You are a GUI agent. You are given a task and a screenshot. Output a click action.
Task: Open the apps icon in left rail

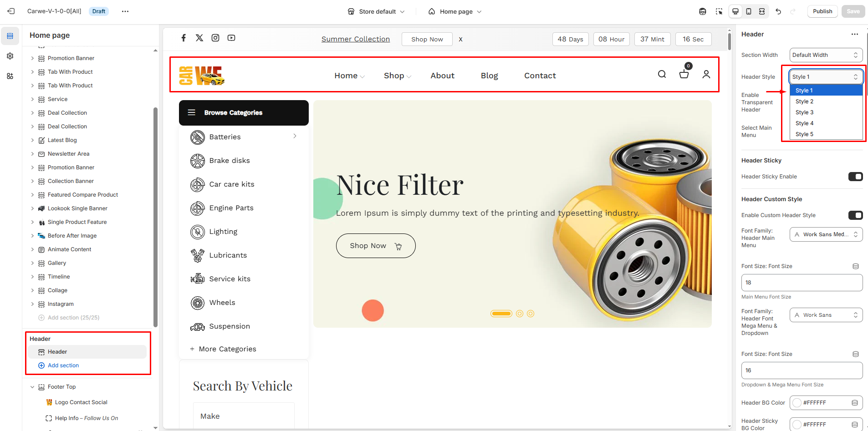click(10, 76)
